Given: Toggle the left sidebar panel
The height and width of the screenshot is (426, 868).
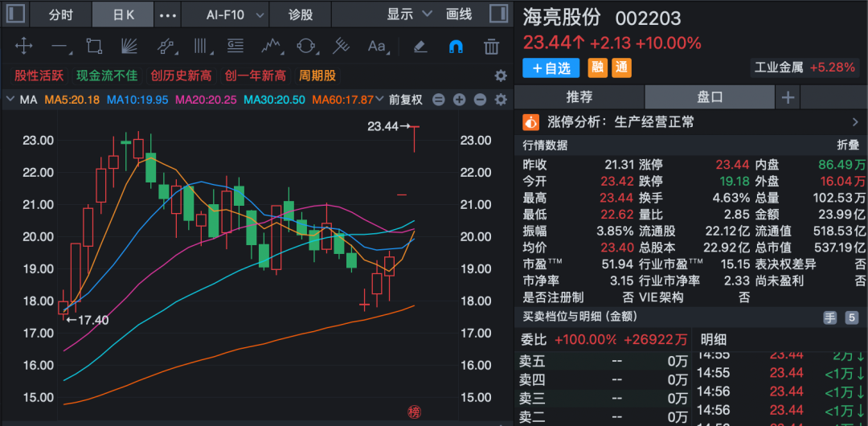Looking at the screenshot, I should click(x=15, y=14).
